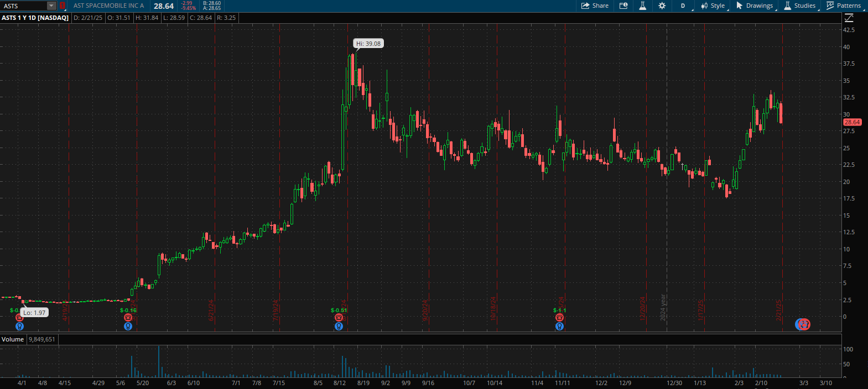Click the red linked-symbol indicator number 1

point(63,6)
